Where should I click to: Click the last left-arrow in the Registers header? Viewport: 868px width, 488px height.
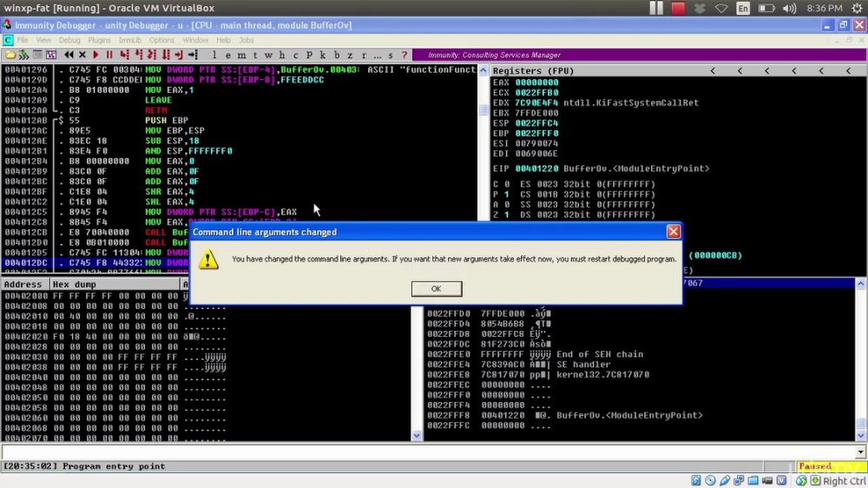(x=849, y=71)
